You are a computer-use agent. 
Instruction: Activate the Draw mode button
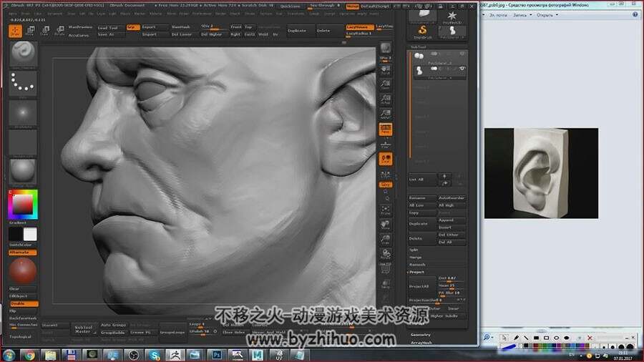(15, 31)
